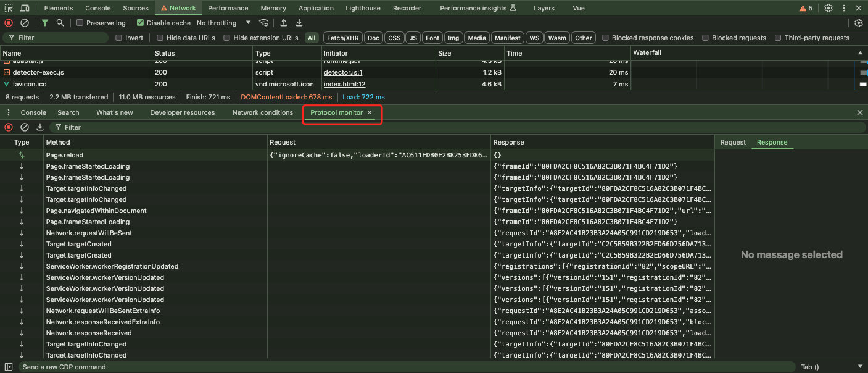Open the Lighthouse panel tab
This screenshot has height=373, width=868.
pos(363,8)
